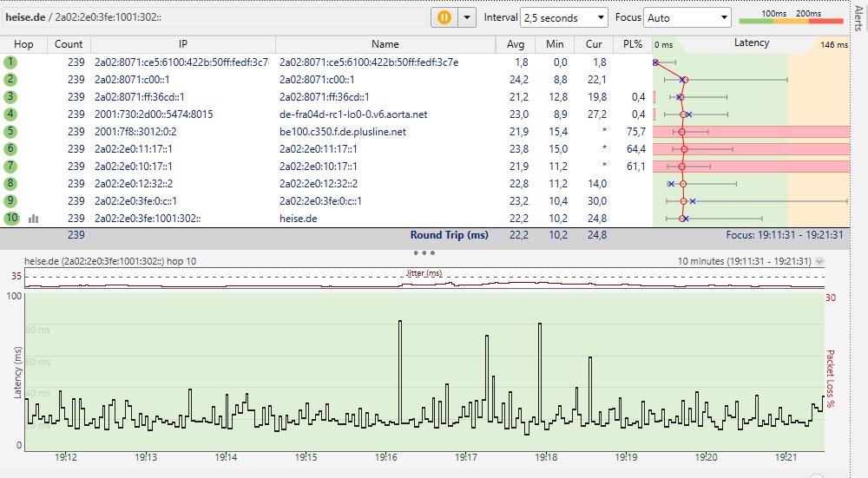Click name 2a02:2e0:3fe:0:c::1 in hop 9

pyautogui.click(x=320, y=200)
